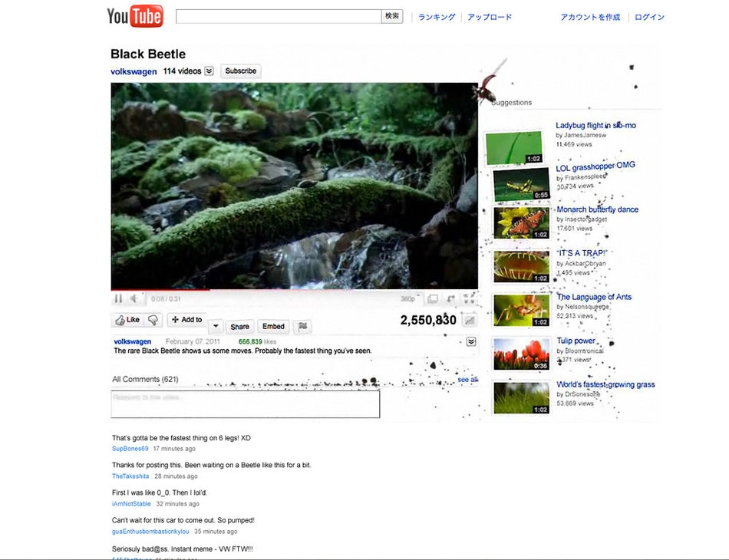Subscribe to the volkswagen channel
Viewport: 729px width, 560px height.
(x=241, y=71)
